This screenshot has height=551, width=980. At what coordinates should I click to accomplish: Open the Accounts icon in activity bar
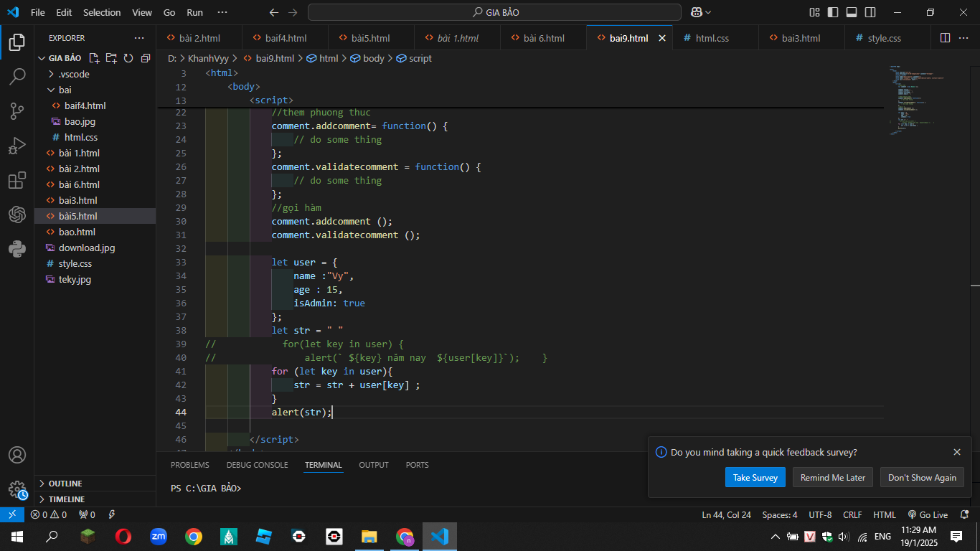tap(17, 455)
